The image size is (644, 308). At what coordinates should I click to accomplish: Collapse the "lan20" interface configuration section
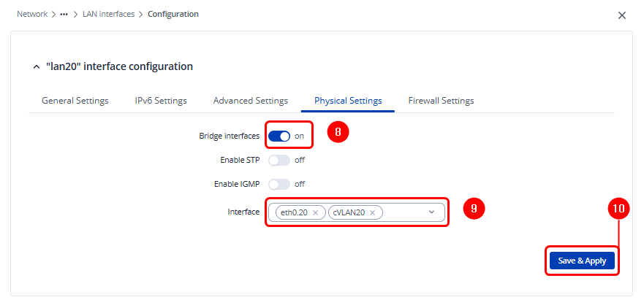tap(37, 66)
